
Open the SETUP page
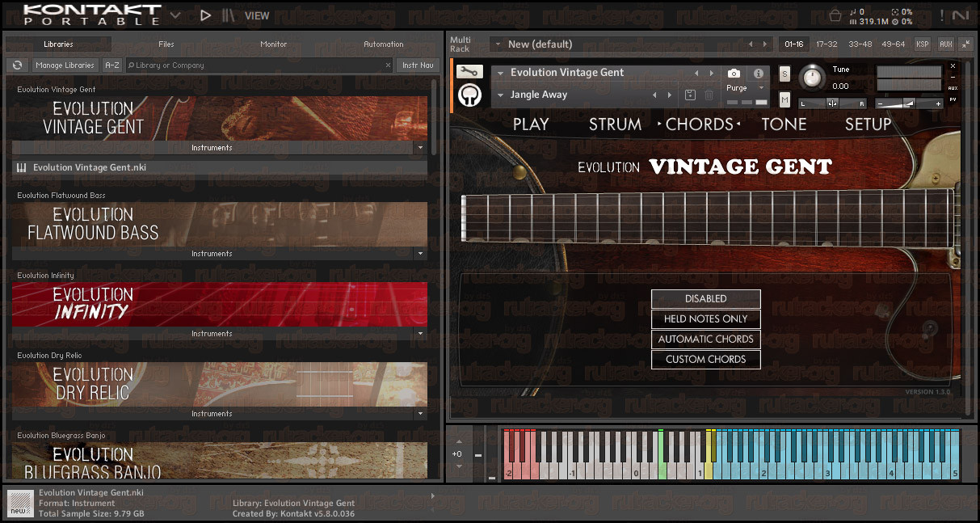[869, 124]
